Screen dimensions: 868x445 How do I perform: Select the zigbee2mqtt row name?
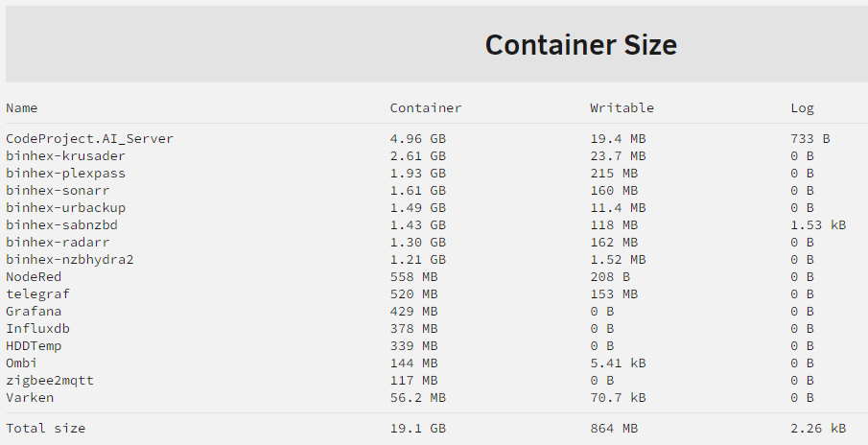[50, 380]
